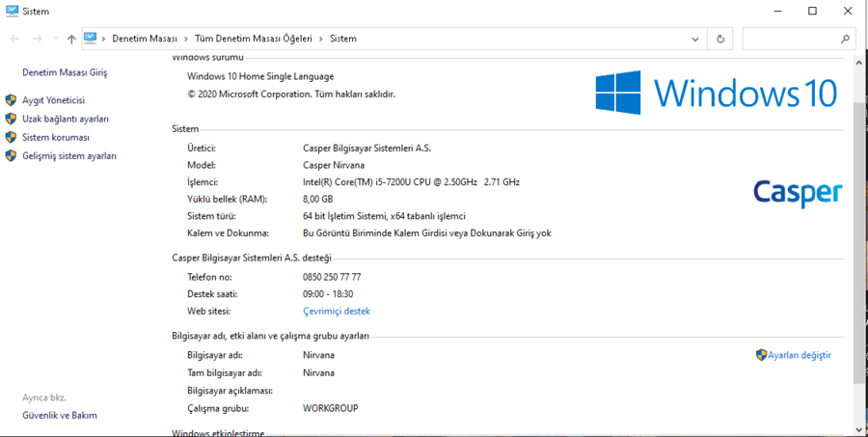868x437 pixels.
Task: Expand chevron after Tüm Denetim Masası Öğeleri
Action: click(321, 39)
